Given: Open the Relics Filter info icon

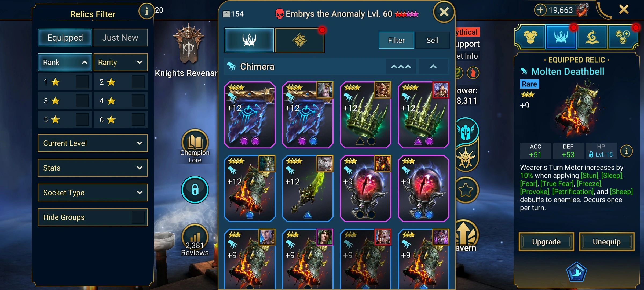Looking at the screenshot, I should [x=146, y=11].
